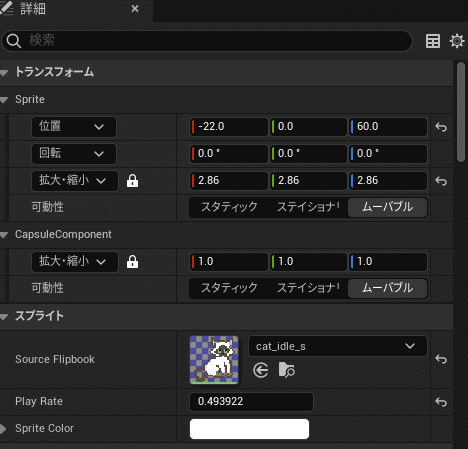Expand the Sprite Color property
Image resolution: width=468 pixels, height=449 pixels.
3,429
